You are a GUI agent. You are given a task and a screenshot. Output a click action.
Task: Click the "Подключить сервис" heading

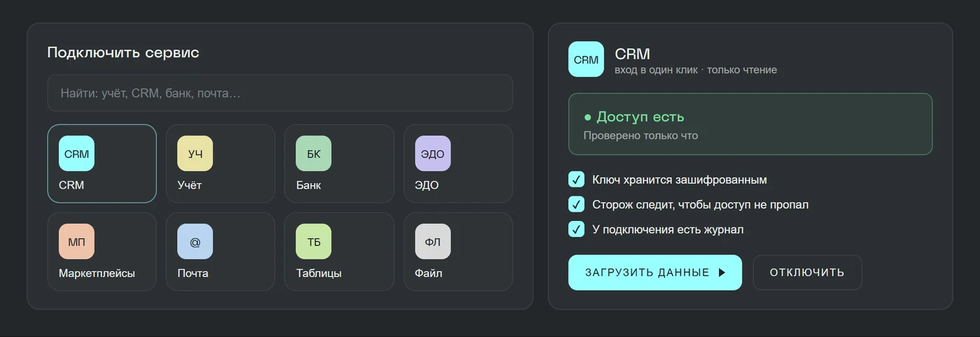pos(123,52)
